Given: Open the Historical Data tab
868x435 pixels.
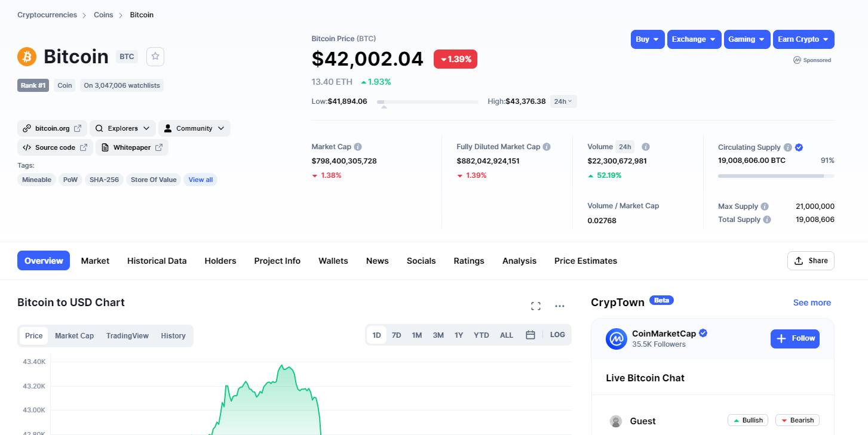Looking at the screenshot, I should (157, 261).
